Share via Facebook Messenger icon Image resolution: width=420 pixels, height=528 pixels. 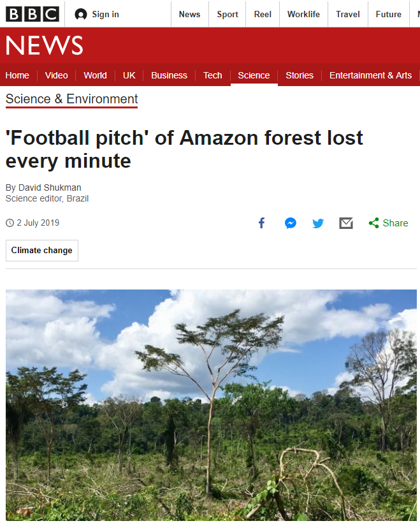tap(291, 223)
